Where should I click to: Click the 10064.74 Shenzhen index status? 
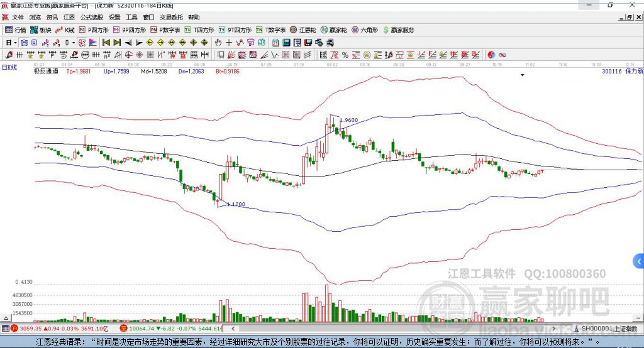(141, 329)
